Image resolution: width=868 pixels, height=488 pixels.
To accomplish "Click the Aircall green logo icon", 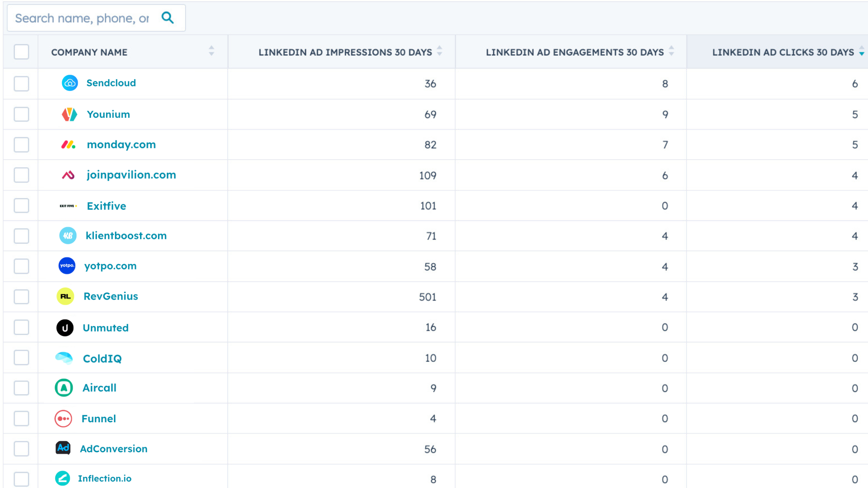I will click(x=64, y=388).
